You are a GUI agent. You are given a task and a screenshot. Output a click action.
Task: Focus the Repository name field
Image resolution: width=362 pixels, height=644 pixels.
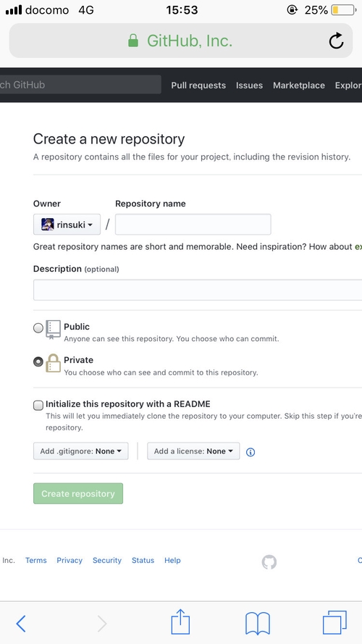click(x=193, y=225)
